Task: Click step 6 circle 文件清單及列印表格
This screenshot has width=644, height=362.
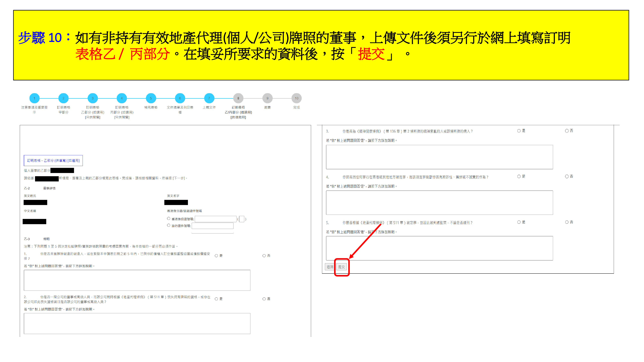Action: 180,98
